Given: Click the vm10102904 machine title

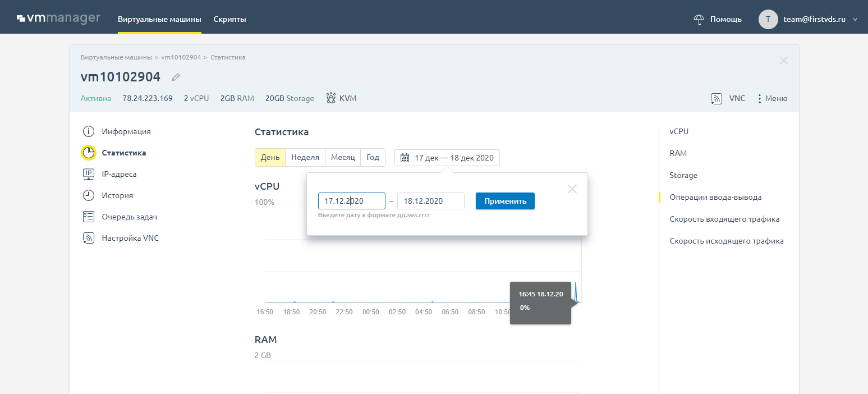Looking at the screenshot, I should [121, 77].
